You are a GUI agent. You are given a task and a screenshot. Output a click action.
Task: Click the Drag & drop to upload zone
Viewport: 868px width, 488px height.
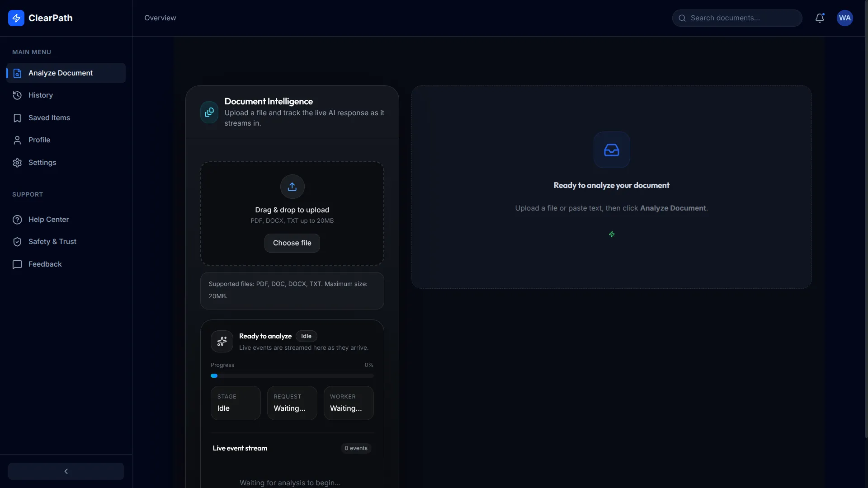(x=292, y=213)
